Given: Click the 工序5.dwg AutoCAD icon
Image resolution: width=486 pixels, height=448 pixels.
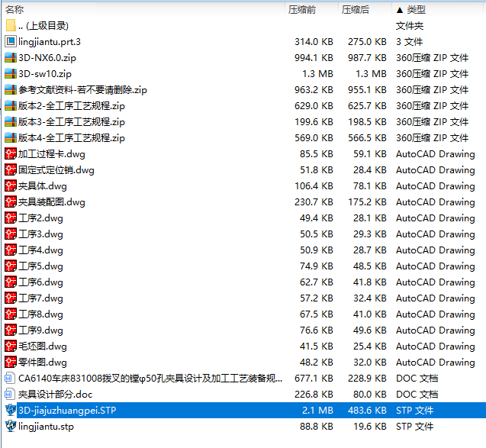Looking at the screenshot, I should click(x=11, y=266).
